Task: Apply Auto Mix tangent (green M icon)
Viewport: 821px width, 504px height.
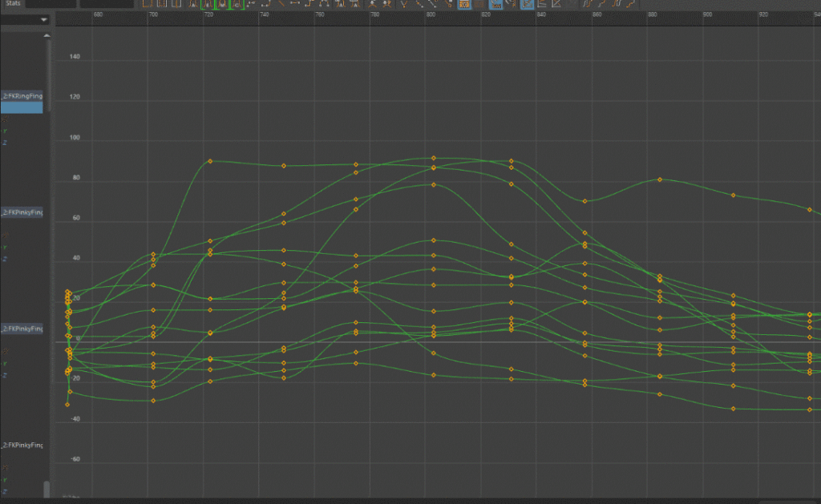Action: [223, 4]
